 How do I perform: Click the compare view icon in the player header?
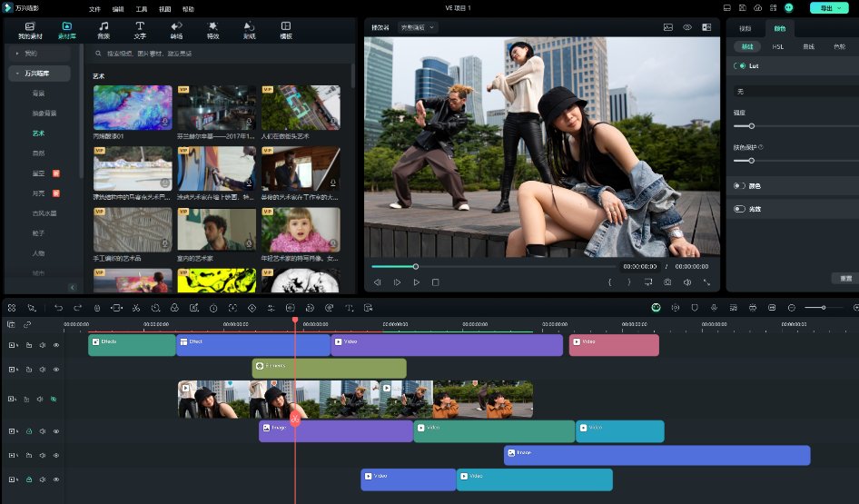pos(706,27)
